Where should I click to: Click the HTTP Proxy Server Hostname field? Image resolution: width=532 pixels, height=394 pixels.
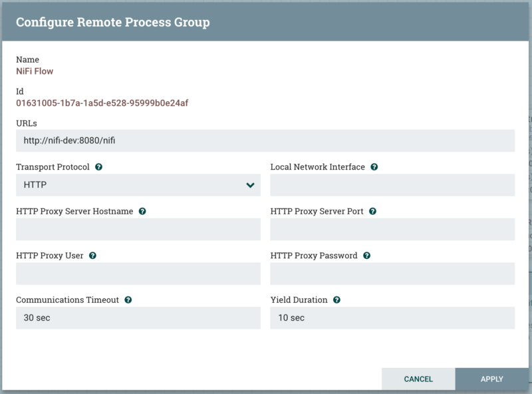pyautogui.click(x=138, y=229)
